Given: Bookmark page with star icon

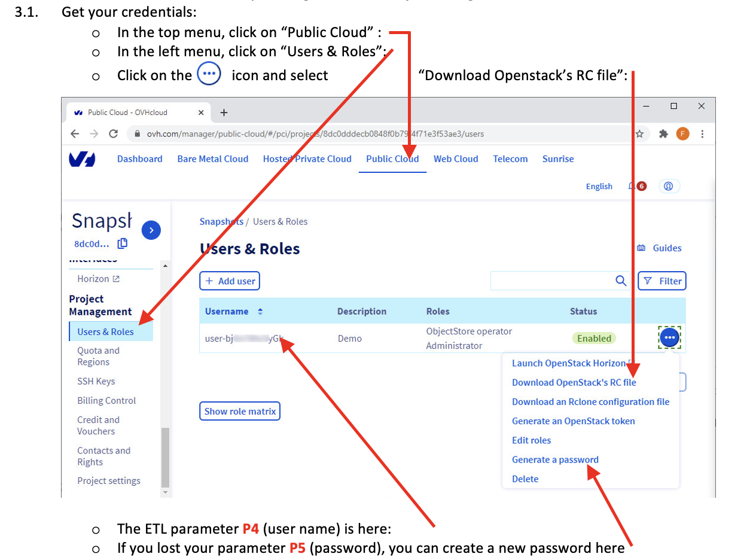Looking at the screenshot, I should click(639, 134).
